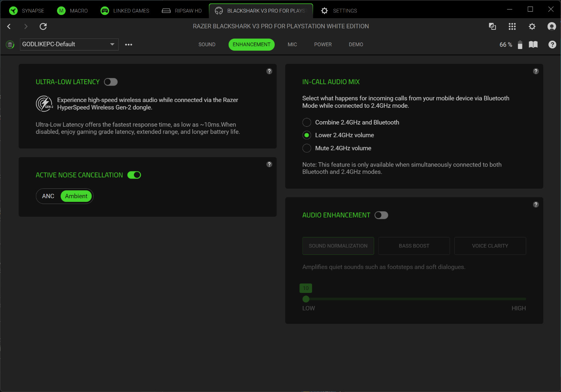This screenshot has width=561, height=392.
Task: Go back using the left arrow
Action: [9, 26]
